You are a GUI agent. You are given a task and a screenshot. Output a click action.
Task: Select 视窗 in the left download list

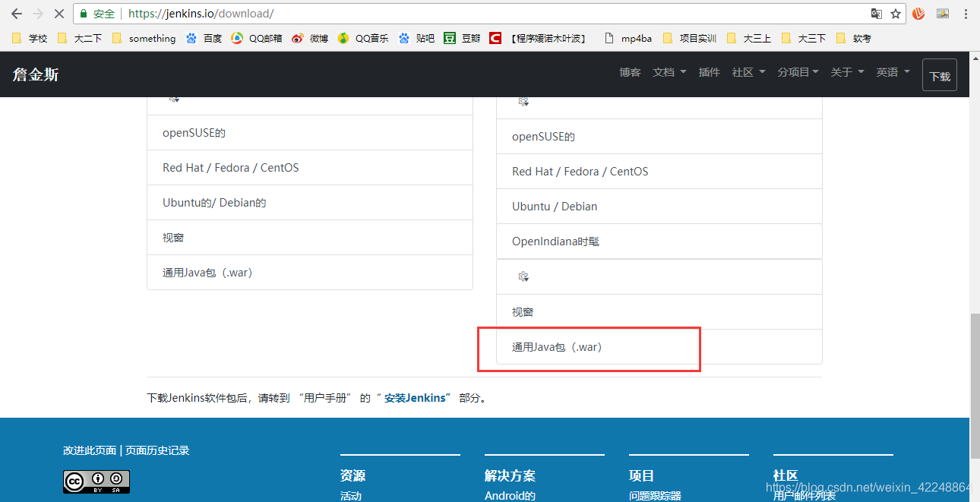click(310, 238)
